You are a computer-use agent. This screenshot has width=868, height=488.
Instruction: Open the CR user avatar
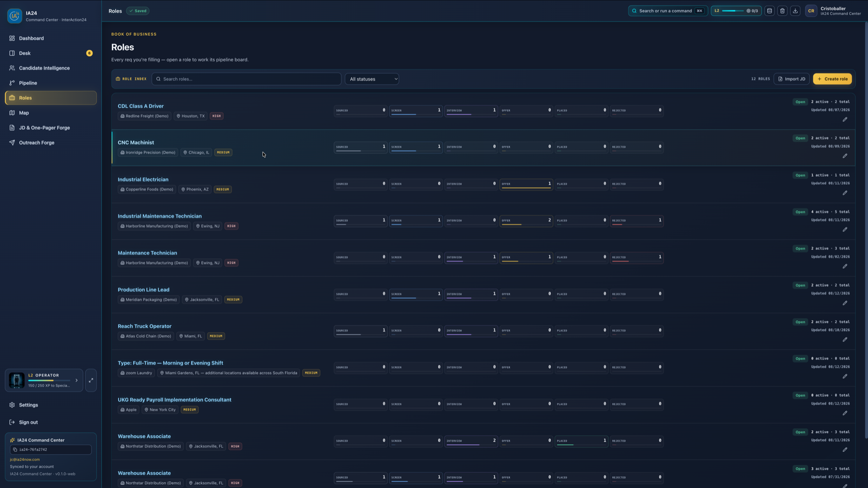coord(811,11)
